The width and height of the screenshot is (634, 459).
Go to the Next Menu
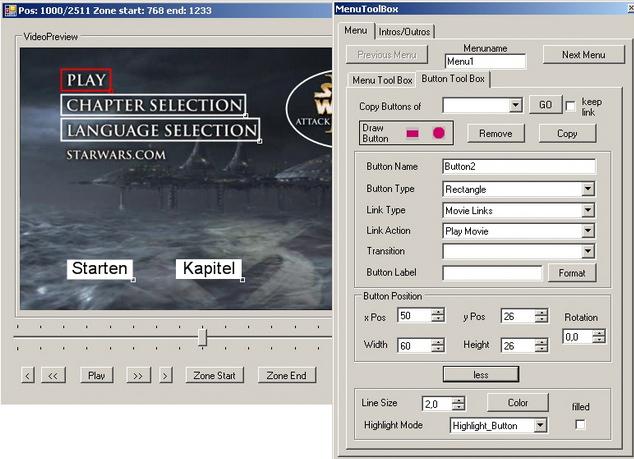coord(583,55)
